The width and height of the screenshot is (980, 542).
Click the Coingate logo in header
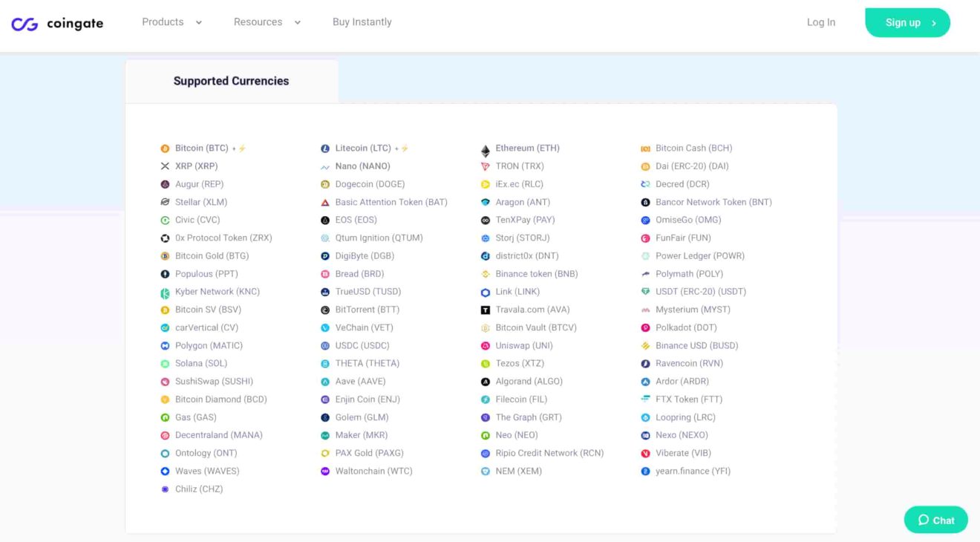[x=57, y=24]
